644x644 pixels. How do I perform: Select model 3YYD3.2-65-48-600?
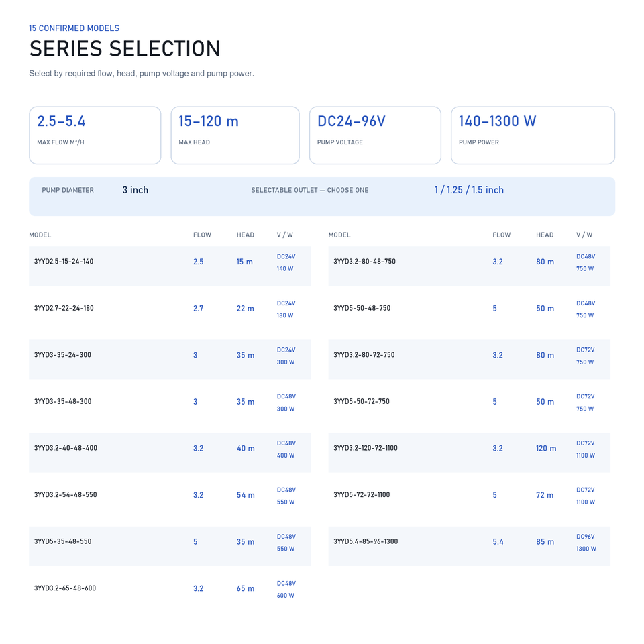coord(170,592)
